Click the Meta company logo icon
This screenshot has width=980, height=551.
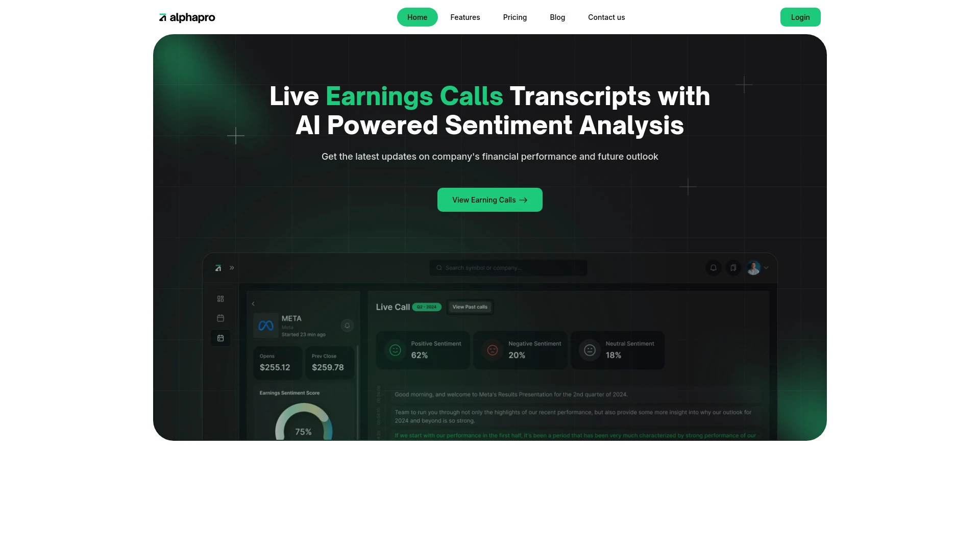tap(266, 325)
